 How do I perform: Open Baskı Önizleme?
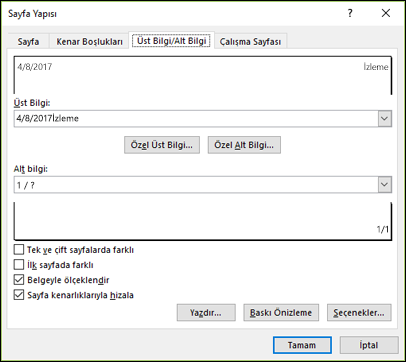click(x=281, y=313)
